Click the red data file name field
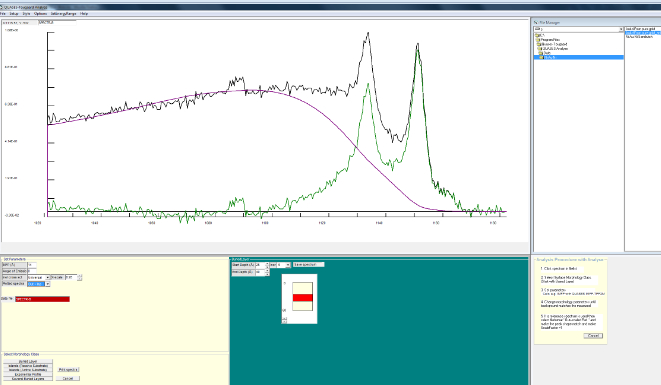The width and height of the screenshot is (661, 385). (x=43, y=299)
